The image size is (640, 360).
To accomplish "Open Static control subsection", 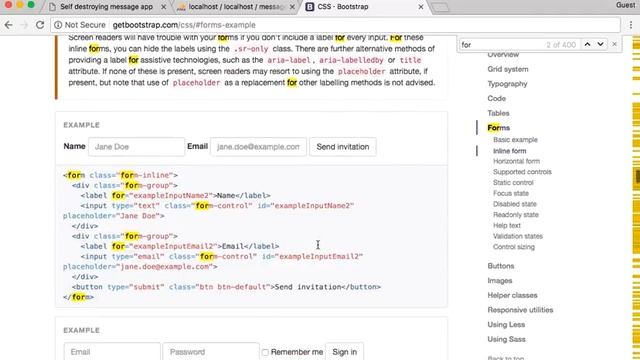I will tap(513, 182).
